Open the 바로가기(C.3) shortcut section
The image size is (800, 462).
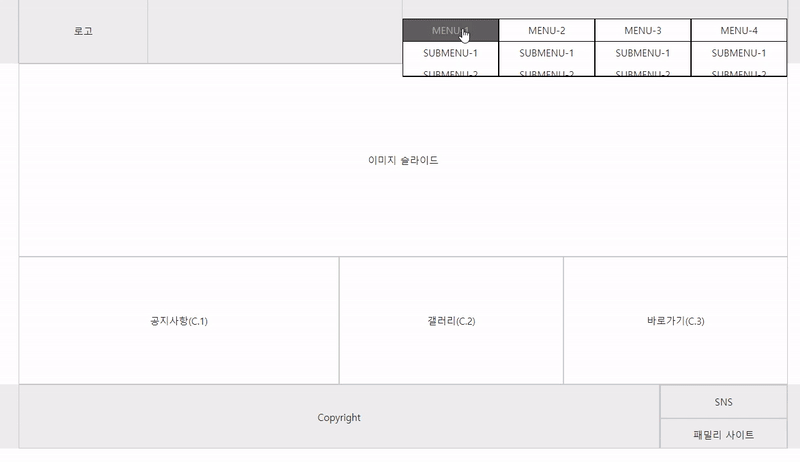click(676, 321)
